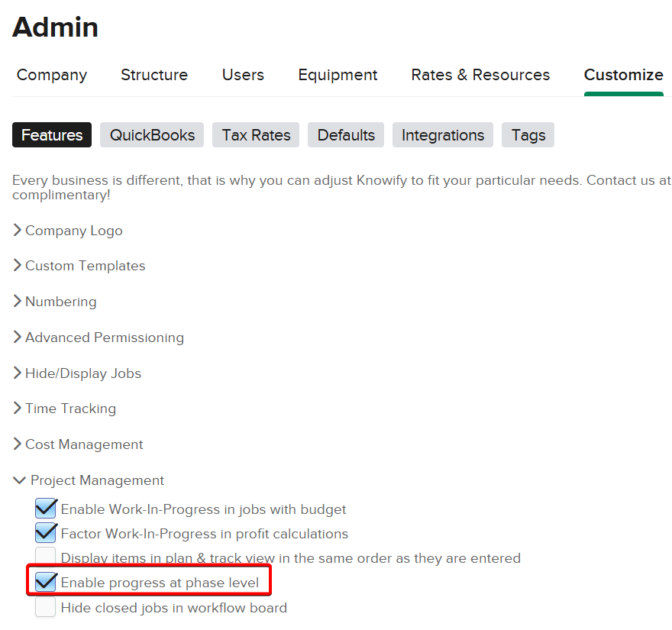672x630 pixels.
Task: Expand the Time Tracking section
Action: point(70,409)
